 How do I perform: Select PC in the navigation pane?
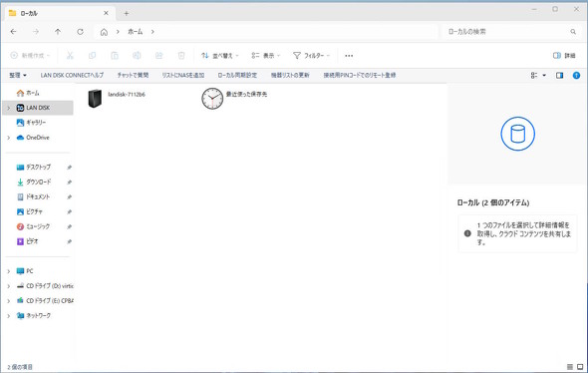30,271
